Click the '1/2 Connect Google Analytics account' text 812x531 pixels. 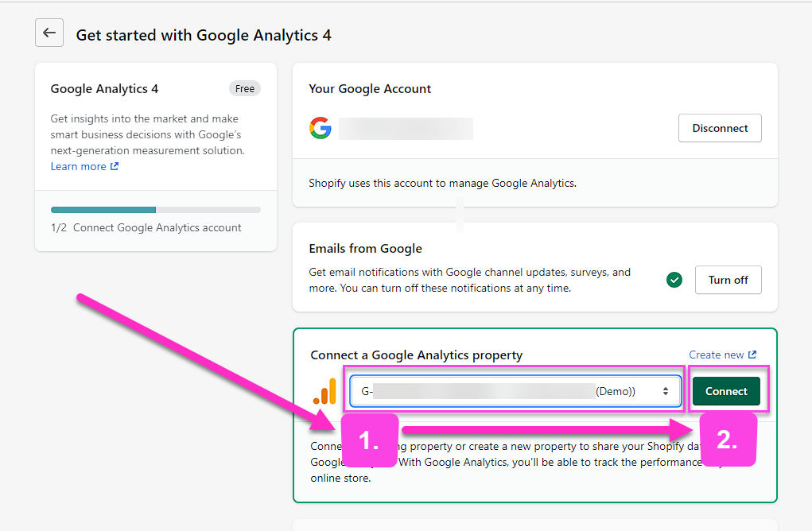[x=146, y=227]
